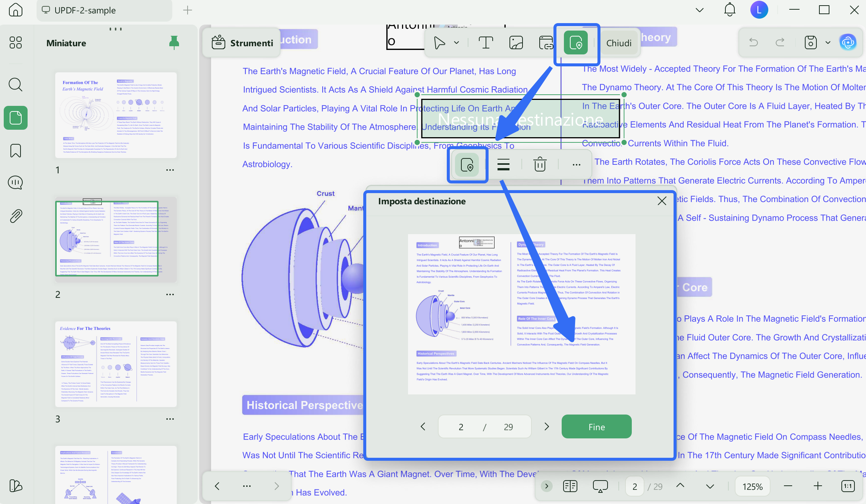The image size is (866, 504).
Task: Toggle the thumbnails panel icon
Action: [x=15, y=118]
